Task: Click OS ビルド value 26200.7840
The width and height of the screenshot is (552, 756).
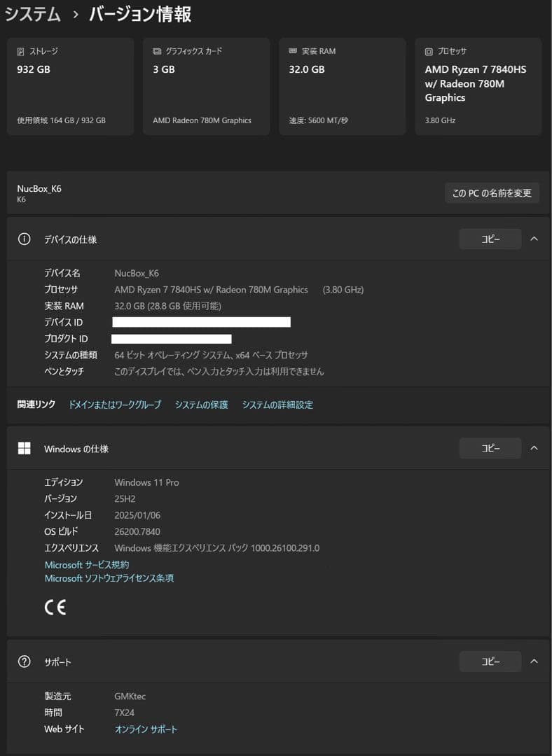Action: click(x=137, y=532)
